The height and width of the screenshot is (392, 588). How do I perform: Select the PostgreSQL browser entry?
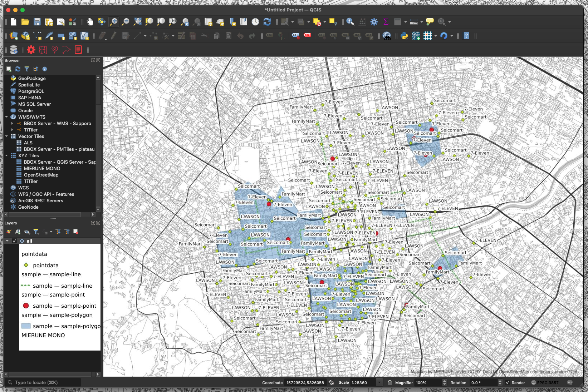[x=31, y=91]
